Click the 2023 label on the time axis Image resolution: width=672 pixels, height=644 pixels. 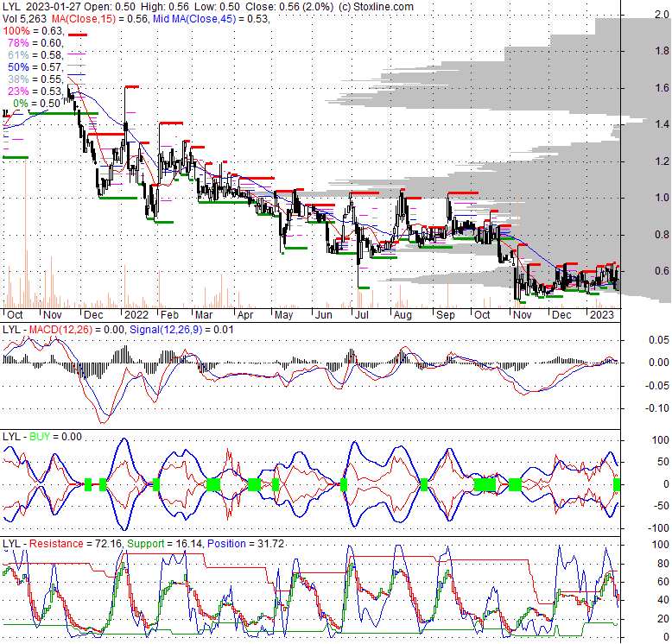[x=602, y=315]
